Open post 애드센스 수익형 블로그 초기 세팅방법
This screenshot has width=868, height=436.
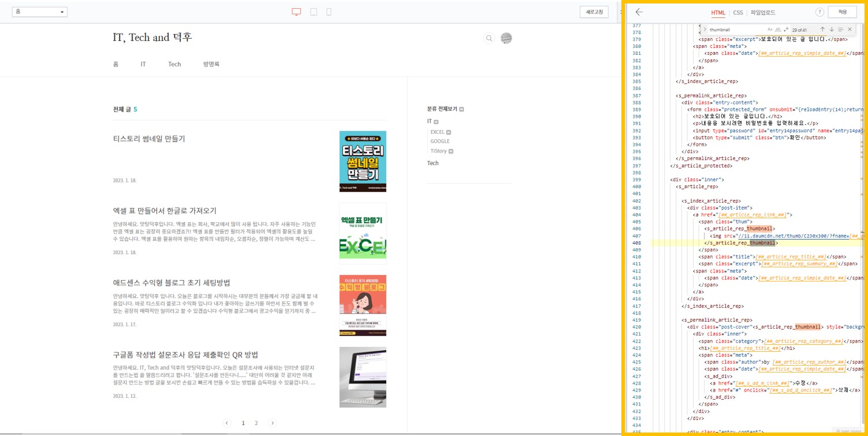click(172, 282)
